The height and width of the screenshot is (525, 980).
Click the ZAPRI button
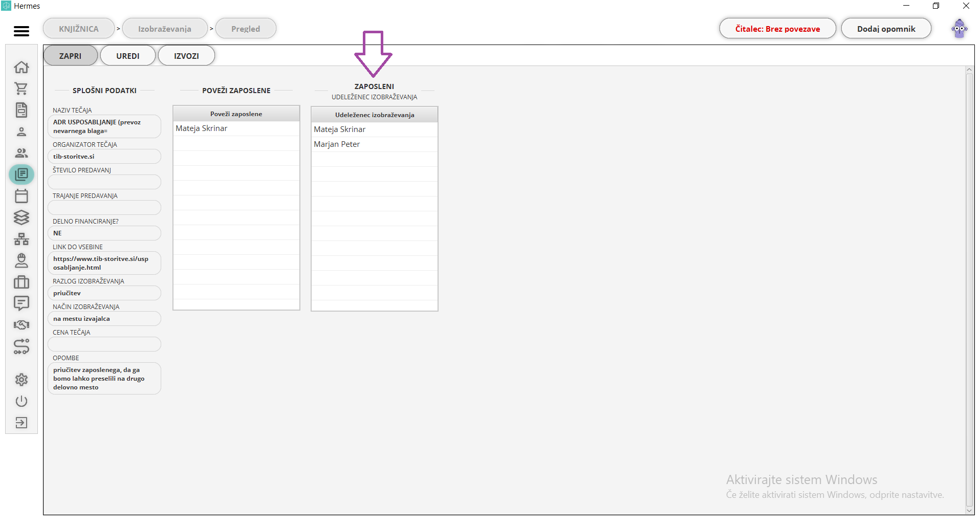coord(70,56)
